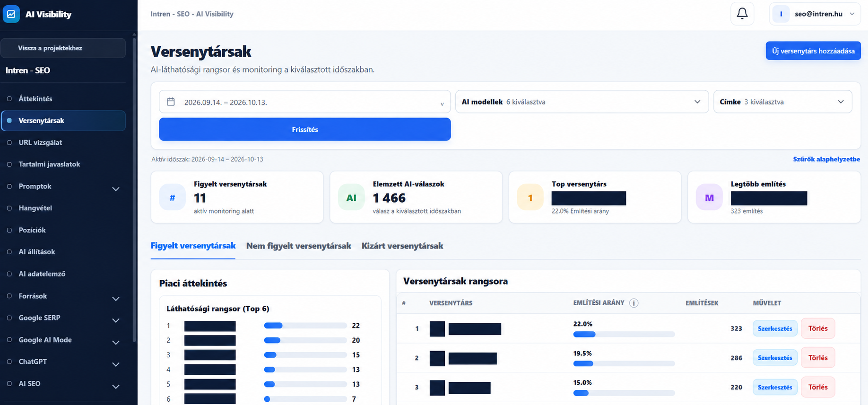Click the Említések column header
868x405 pixels.
point(702,303)
